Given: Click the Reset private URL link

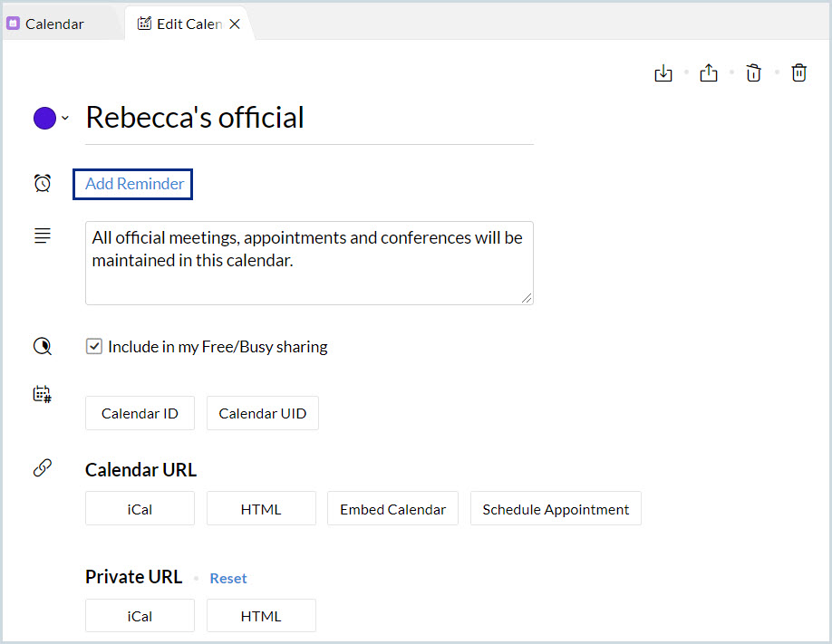Looking at the screenshot, I should click(228, 579).
